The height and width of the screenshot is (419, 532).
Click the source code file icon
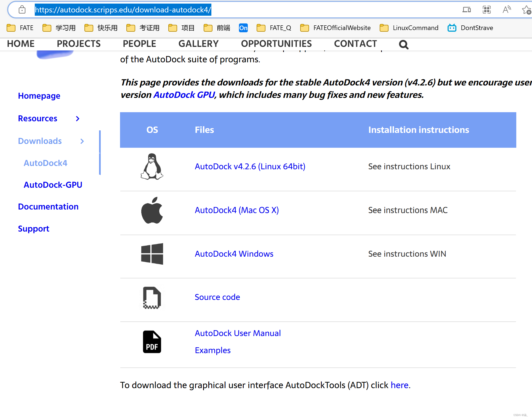(152, 298)
